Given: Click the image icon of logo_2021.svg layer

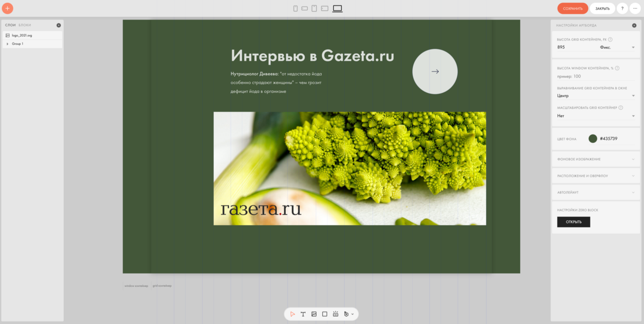Looking at the screenshot, I should pyautogui.click(x=7, y=35).
